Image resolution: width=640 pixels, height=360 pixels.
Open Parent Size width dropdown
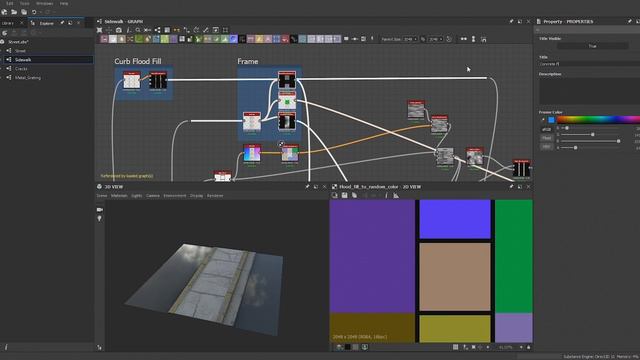tap(410, 39)
